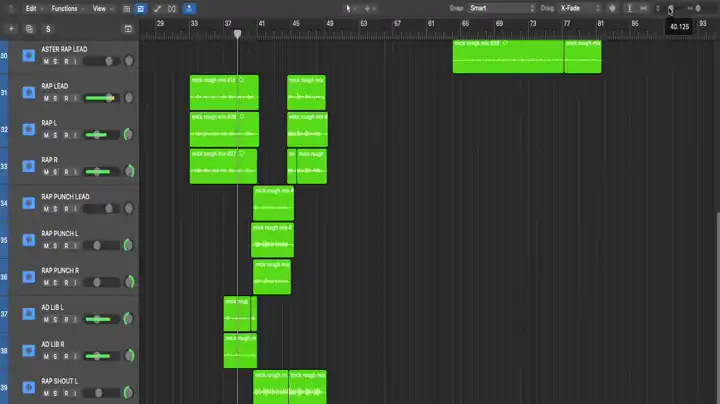Click the highlighted grid view toolbar icon
Viewport: 720px width, 404px height.
pos(141,9)
